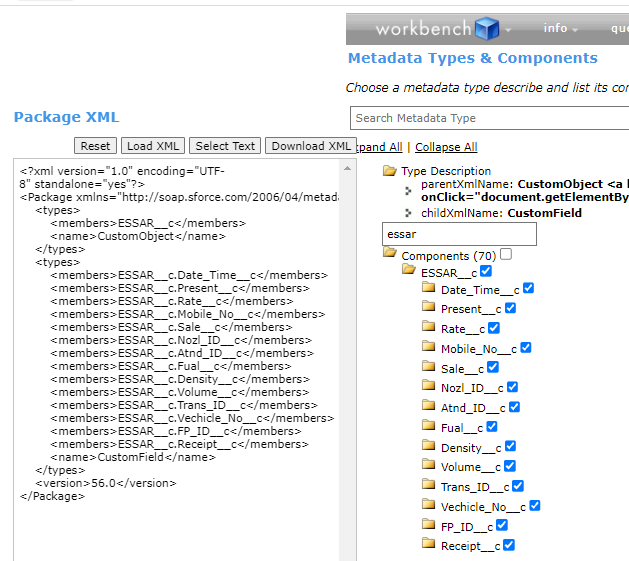
Task: Uncheck the Sale__c checkbox
Action: point(493,367)
